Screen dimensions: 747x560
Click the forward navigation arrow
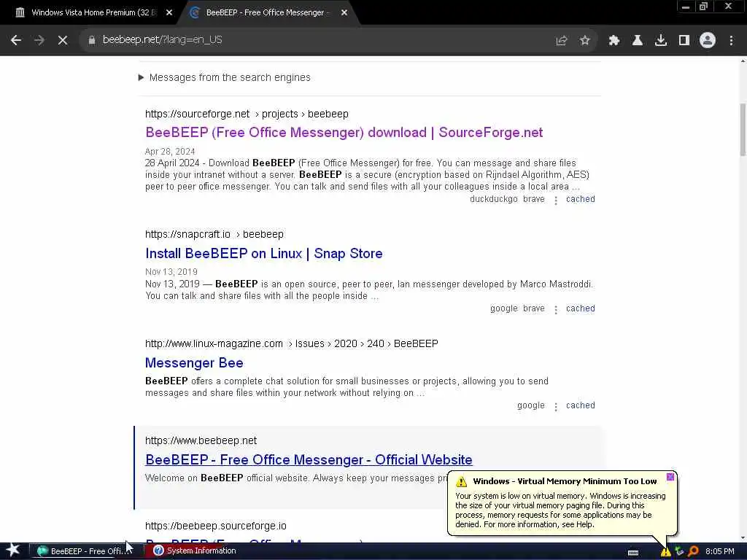(39, 40)
